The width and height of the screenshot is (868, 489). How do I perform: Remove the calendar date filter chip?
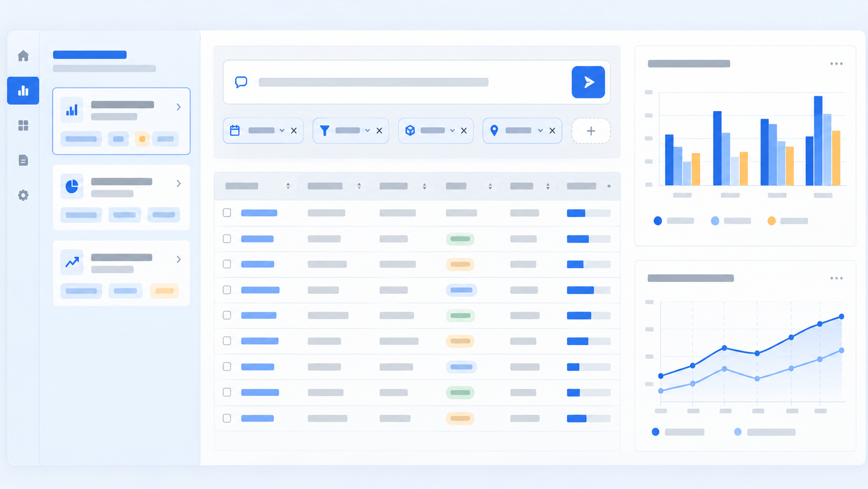tap(294, 130)
